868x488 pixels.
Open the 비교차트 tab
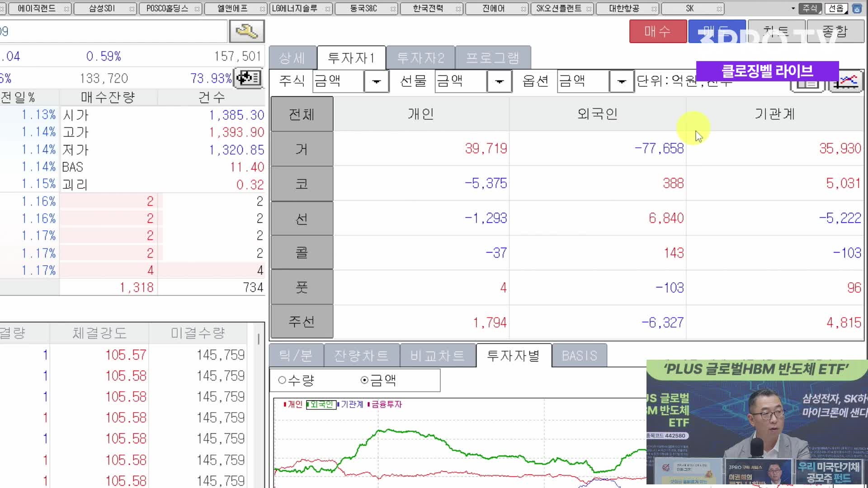tap(438, 356)
